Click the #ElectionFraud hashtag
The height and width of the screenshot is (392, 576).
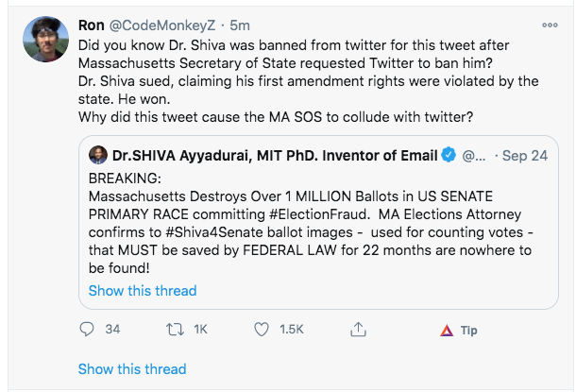[x=319, y=214]
